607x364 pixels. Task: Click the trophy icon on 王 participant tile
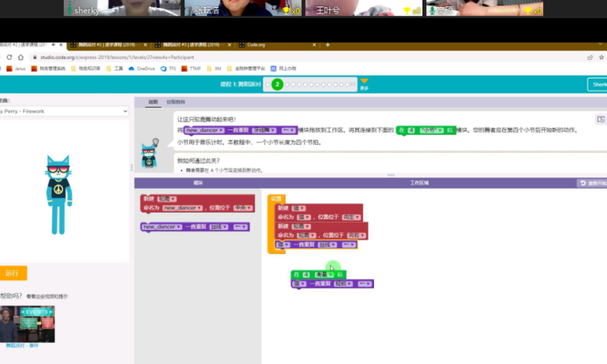pos(407,11)
